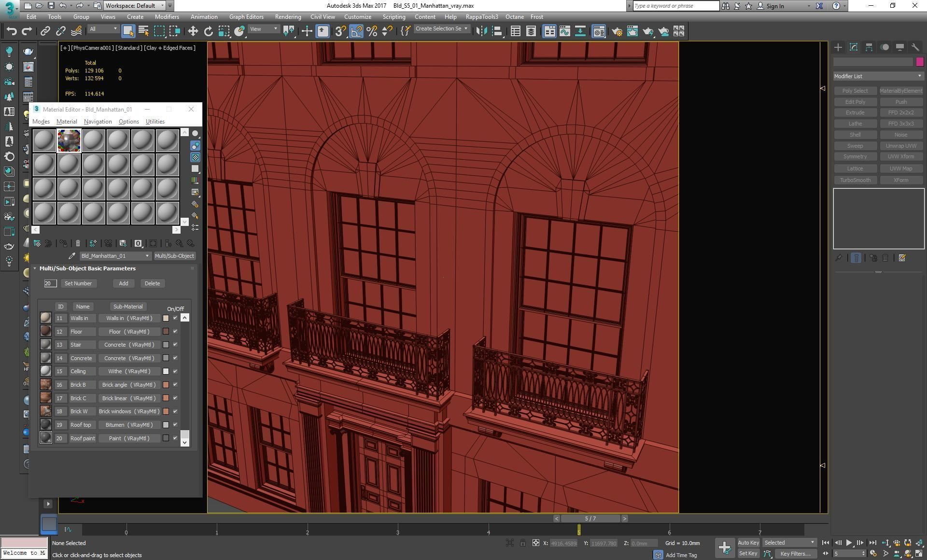
Task: Open the Workspace Default dropdown
Action: [135, 6]
